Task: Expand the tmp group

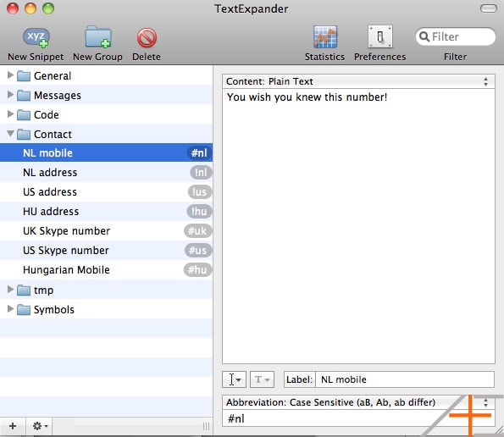Action: pyautogui.click(x=10, y=290)
